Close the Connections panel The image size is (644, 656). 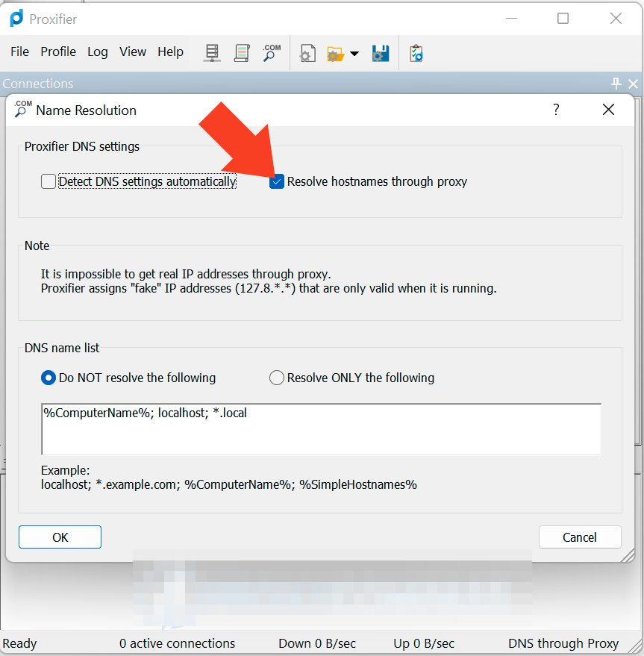(633, 84)
